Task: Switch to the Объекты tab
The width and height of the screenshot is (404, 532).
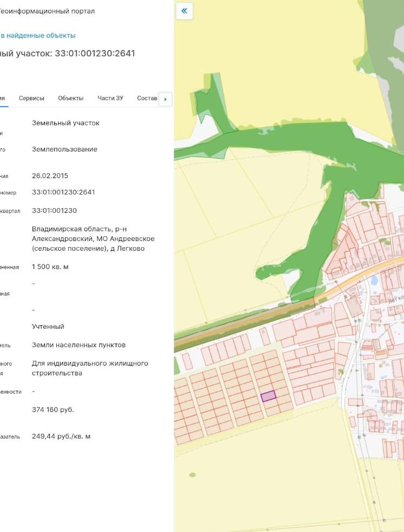Action: pos(71,98)
